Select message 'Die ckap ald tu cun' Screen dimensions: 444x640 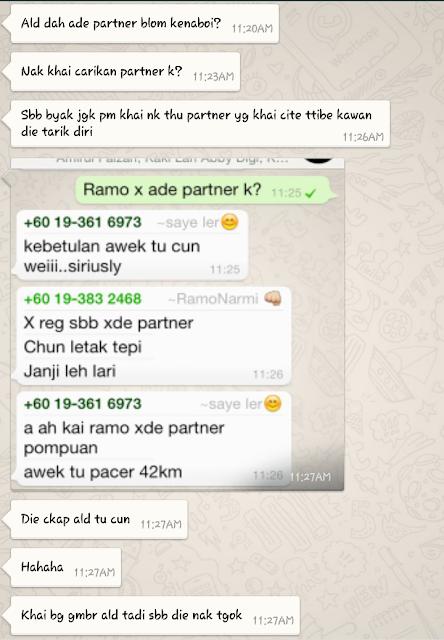click(99, 520)
